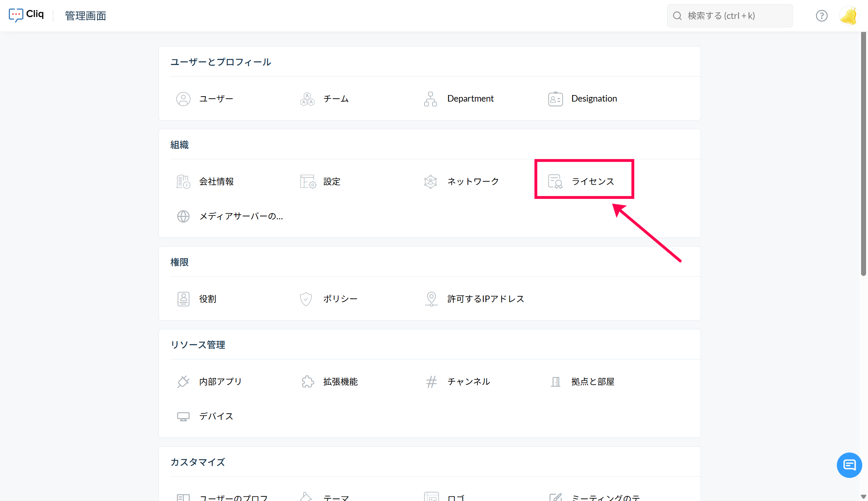Click the ライセンス certificate icon
This screenshot has width=868, height=501.
tap(555, 182)
